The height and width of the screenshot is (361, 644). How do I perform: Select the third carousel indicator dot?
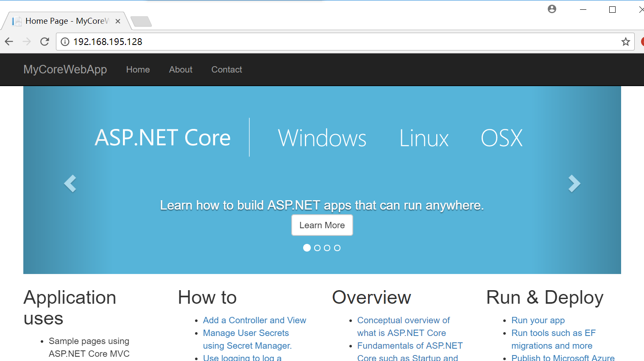327,248
